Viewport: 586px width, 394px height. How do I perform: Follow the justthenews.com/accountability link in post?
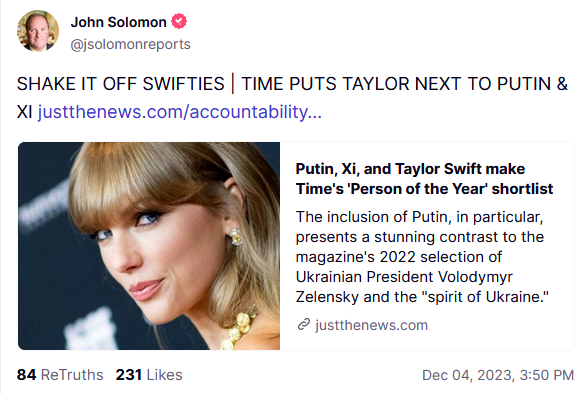[x=180, y=112]
